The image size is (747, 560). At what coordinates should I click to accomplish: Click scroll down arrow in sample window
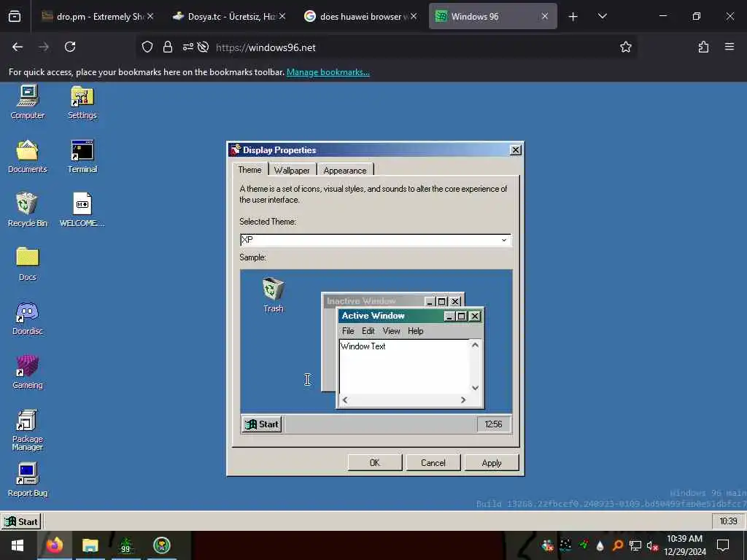tap(475, 388)
